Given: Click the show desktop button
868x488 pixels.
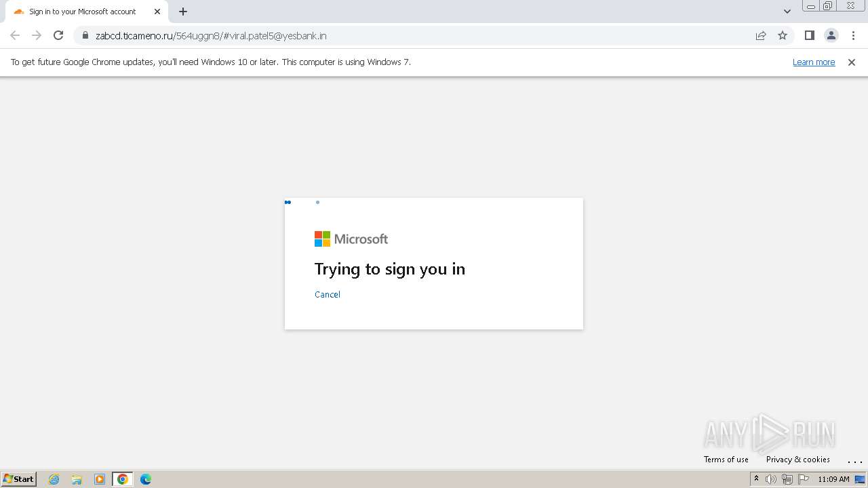Looking at the screenshot, I should [x=861, y=479].
